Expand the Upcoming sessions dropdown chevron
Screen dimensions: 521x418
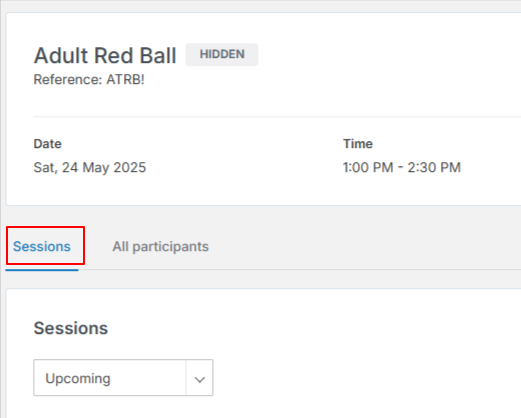coord(199,379)
